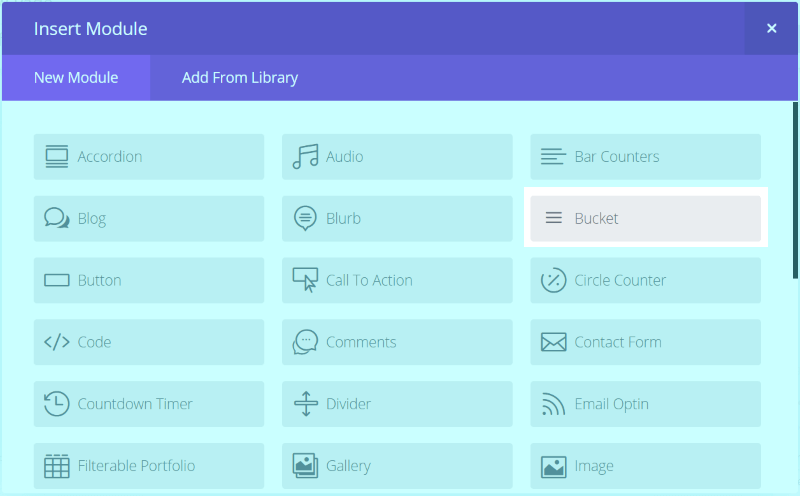Open the New Module tab
Screen dimensions: 800x496
76,78
